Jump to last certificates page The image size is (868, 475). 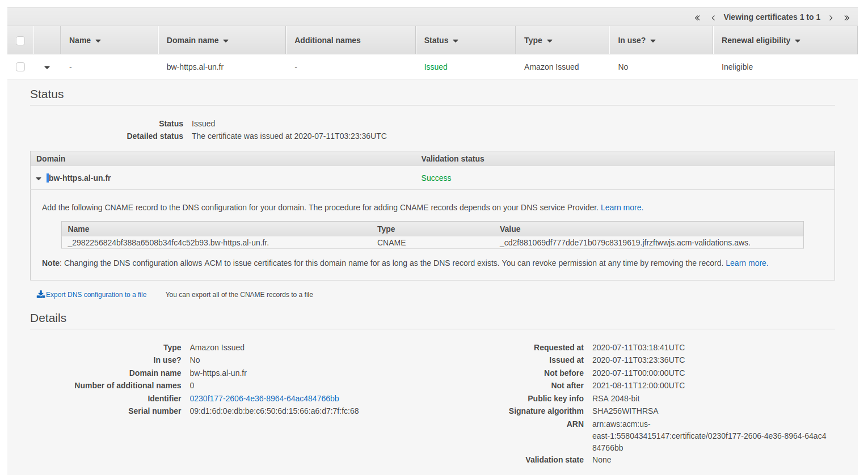pos(846,18)
